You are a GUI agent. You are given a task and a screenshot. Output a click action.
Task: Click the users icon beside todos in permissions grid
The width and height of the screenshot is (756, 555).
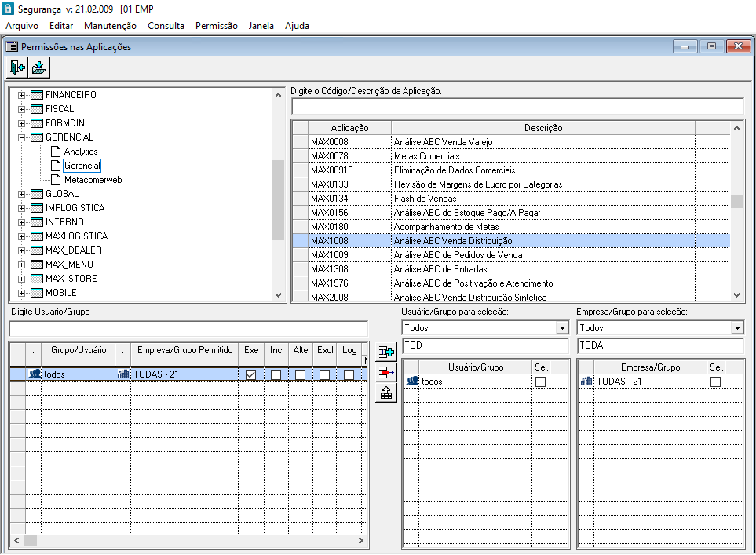pos(35,374)
